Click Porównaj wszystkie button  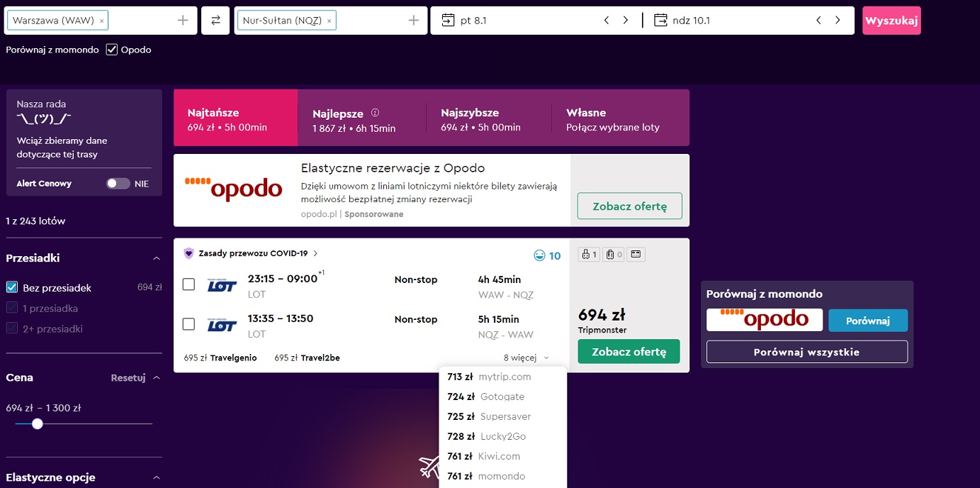tap(806, 352)
